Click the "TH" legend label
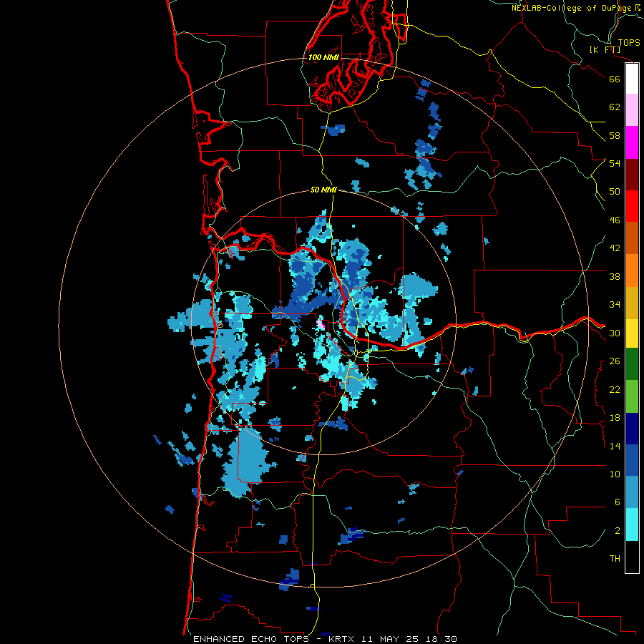 615,559
